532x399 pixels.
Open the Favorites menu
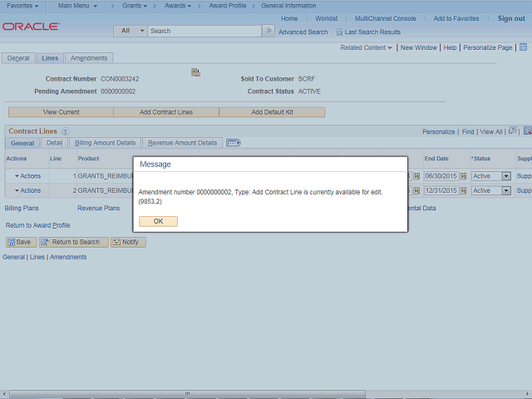pyautogui.click(x=22, y=6)
